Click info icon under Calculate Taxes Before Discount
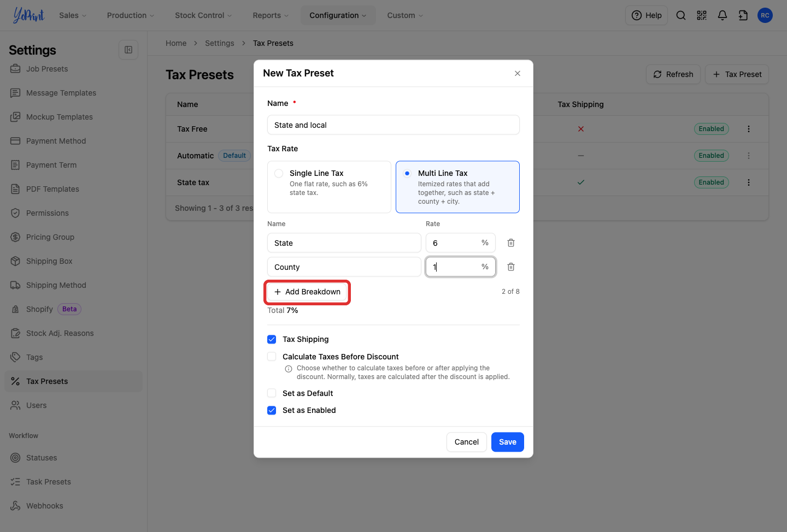 click(289, 369)
